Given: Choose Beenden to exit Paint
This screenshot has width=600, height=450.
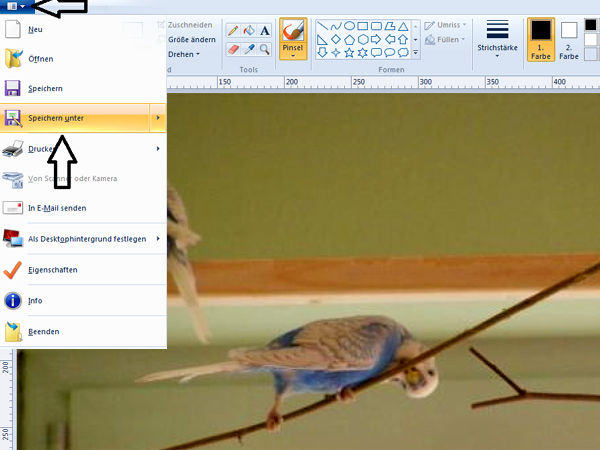Looking at the screenshot, I should pyautogui.click(x=83, y=332).
